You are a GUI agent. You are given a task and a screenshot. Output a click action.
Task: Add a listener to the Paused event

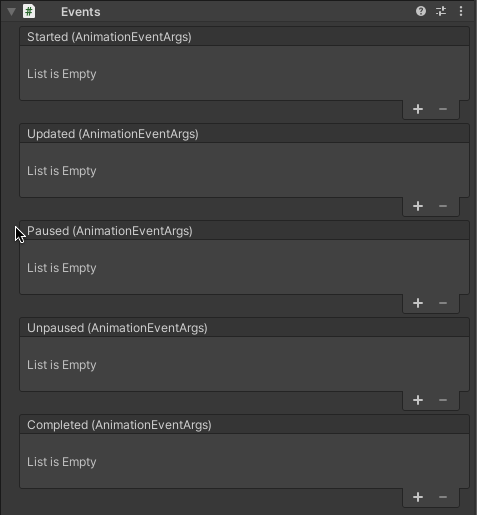point(418,303)
